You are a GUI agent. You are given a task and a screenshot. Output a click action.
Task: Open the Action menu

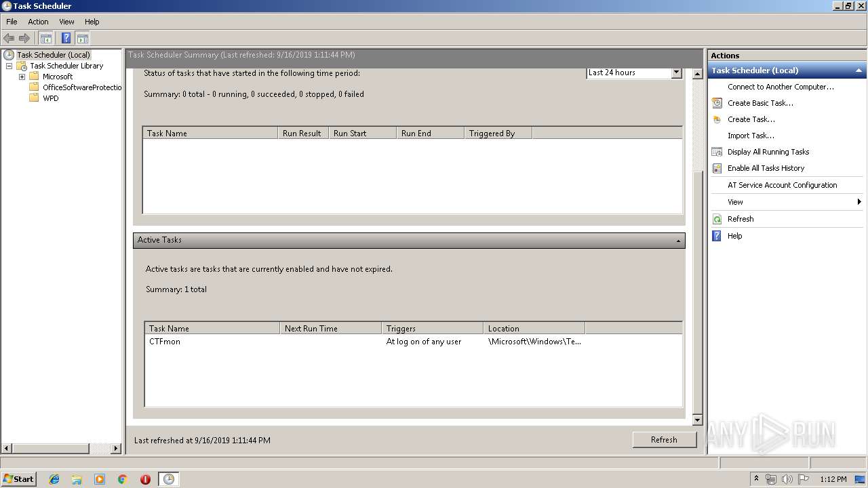(38, 22)
